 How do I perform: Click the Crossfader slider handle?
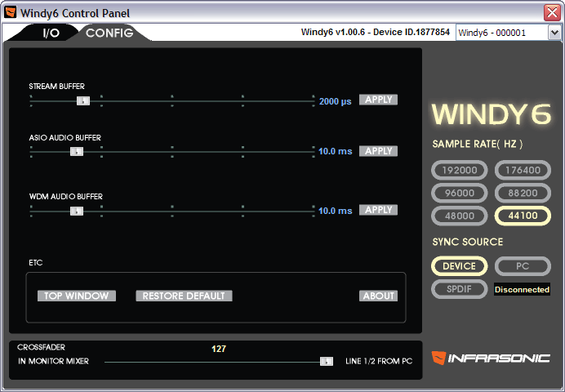pos(327,361)
